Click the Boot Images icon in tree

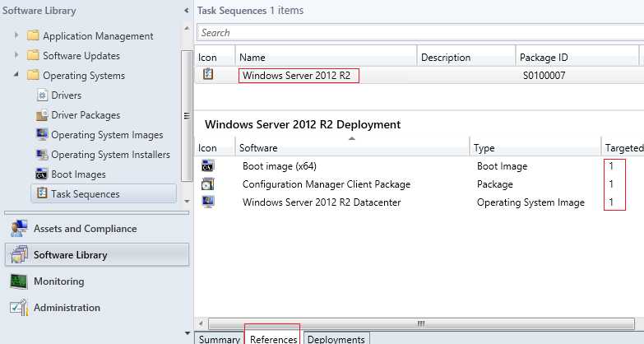click(42, 174)
